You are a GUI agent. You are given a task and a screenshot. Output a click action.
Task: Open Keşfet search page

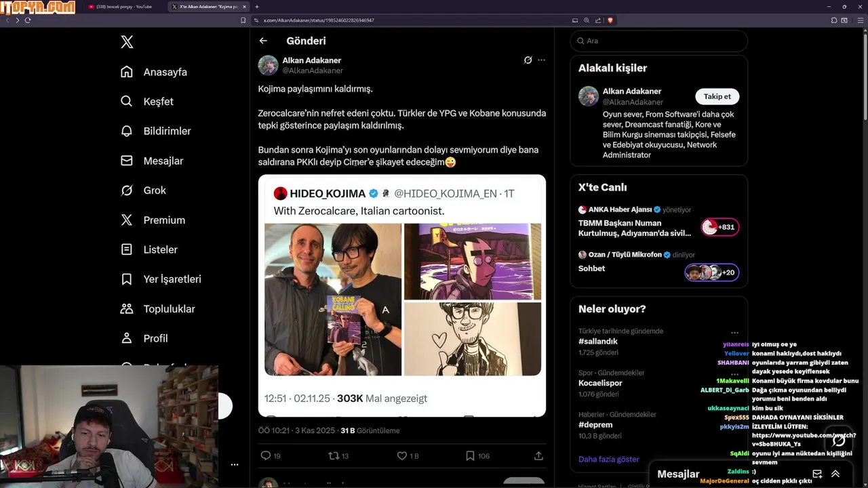[147, 102]
